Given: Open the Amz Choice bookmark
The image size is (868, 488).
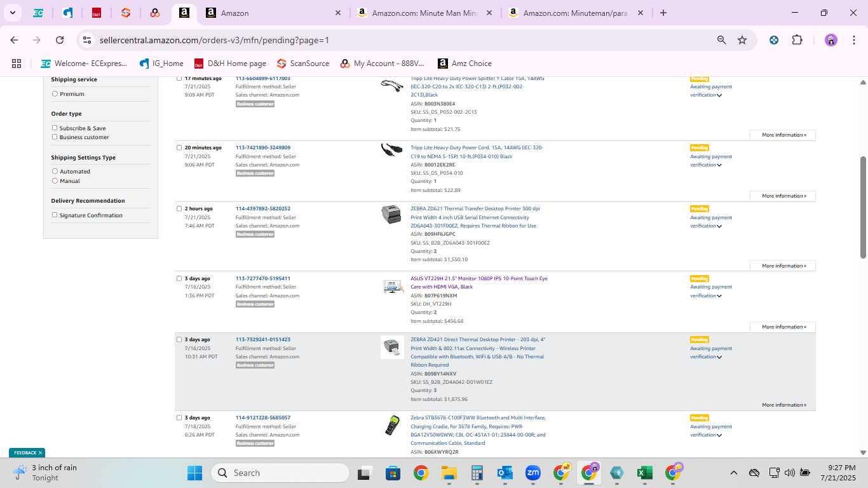Looking at the screenshot, I should pyautogui.click(x=465, y=64).
